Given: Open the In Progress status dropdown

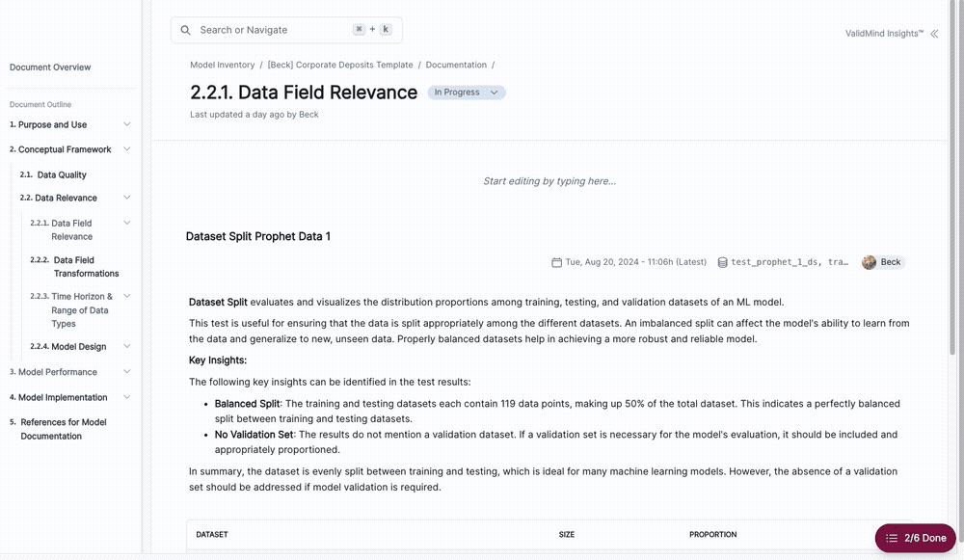Looking at the screenshot, I should click(x=467, y=92).
